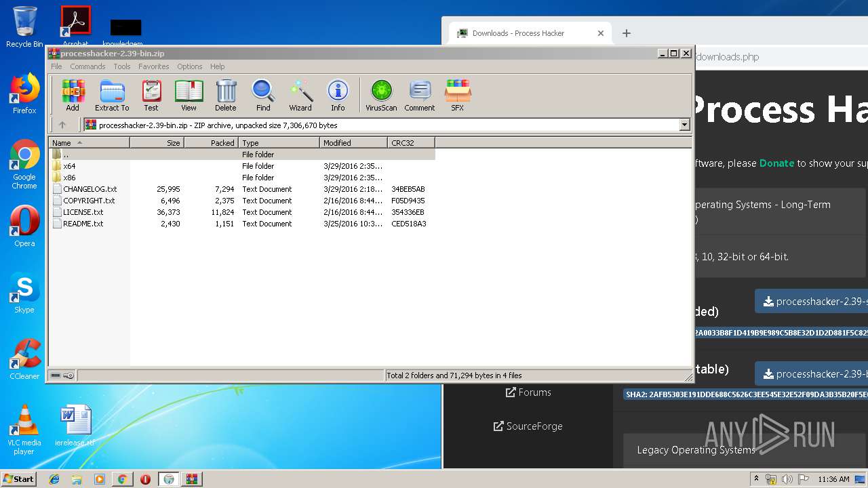Screen dimensions: 868x488
Task: Open the File menu
Action: pyautogui.click(x=56, y=66)
